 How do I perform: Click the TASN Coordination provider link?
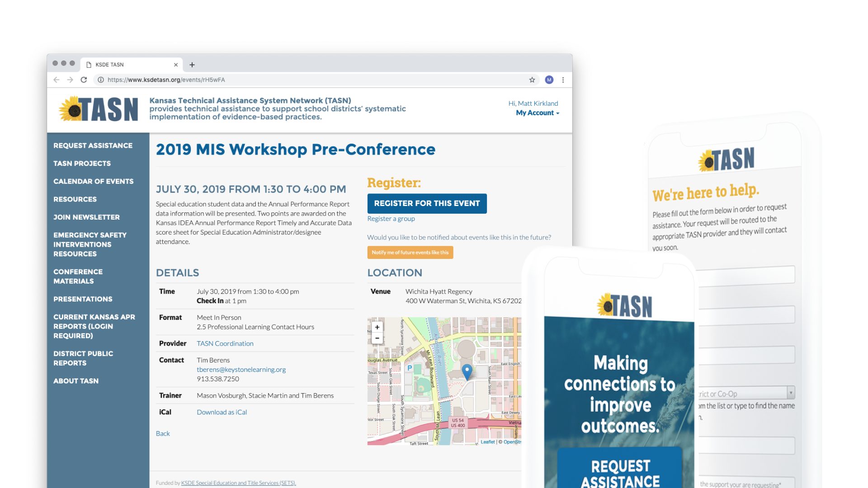click(x=225, y=343)
